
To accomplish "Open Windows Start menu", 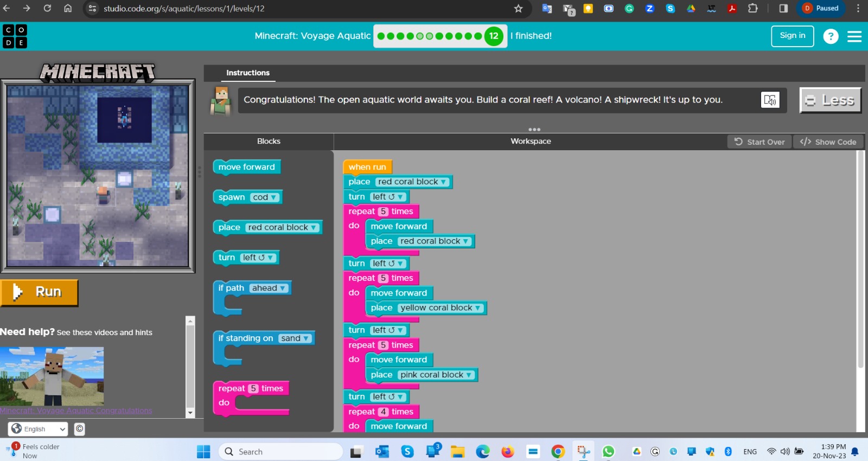I will [203, 451].
